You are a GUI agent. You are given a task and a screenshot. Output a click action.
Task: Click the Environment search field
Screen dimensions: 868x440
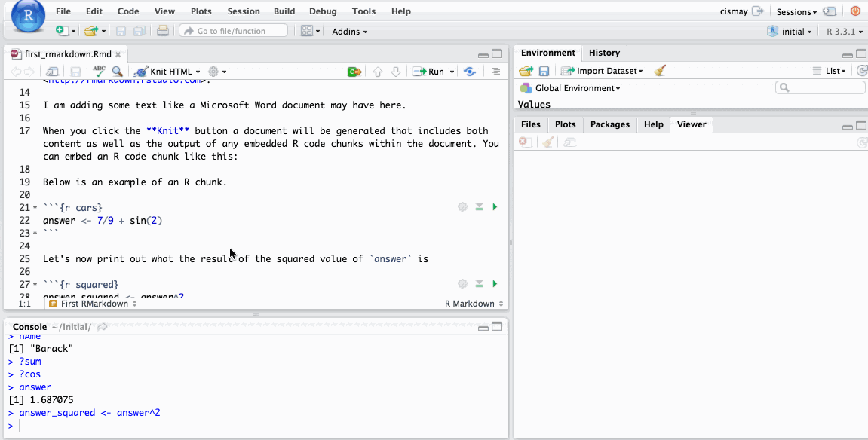point(820,87)
